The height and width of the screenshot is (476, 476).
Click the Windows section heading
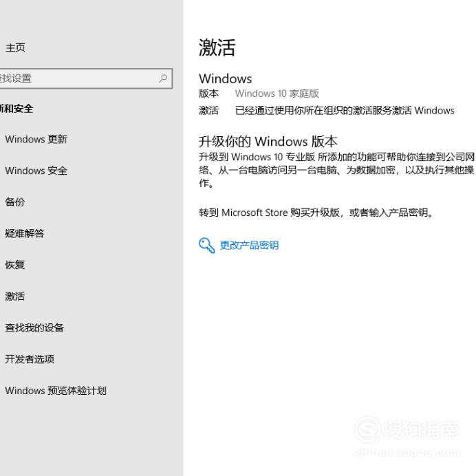point(225,78)
